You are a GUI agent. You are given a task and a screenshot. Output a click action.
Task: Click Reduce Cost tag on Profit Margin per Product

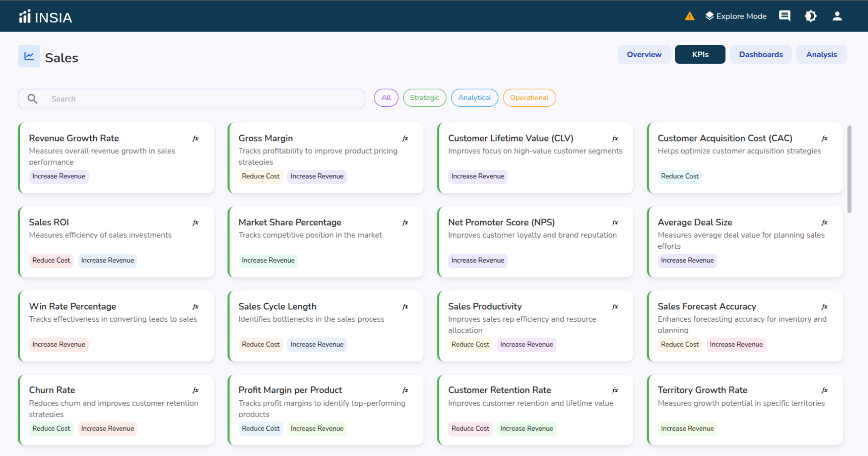pyautogui.click(x=260, y=429)
